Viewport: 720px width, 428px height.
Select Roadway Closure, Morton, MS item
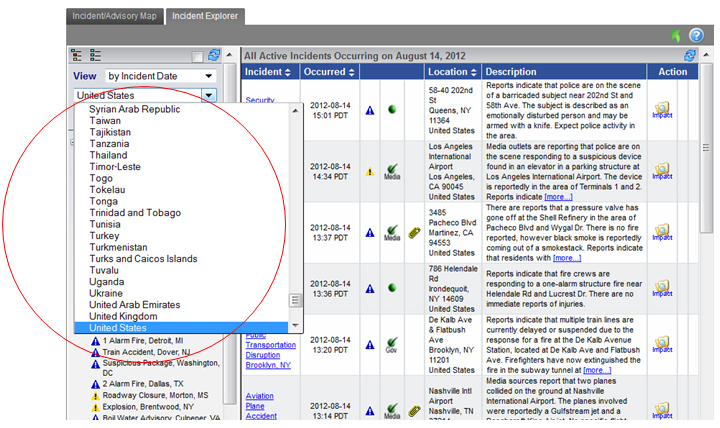coord(155,395)
